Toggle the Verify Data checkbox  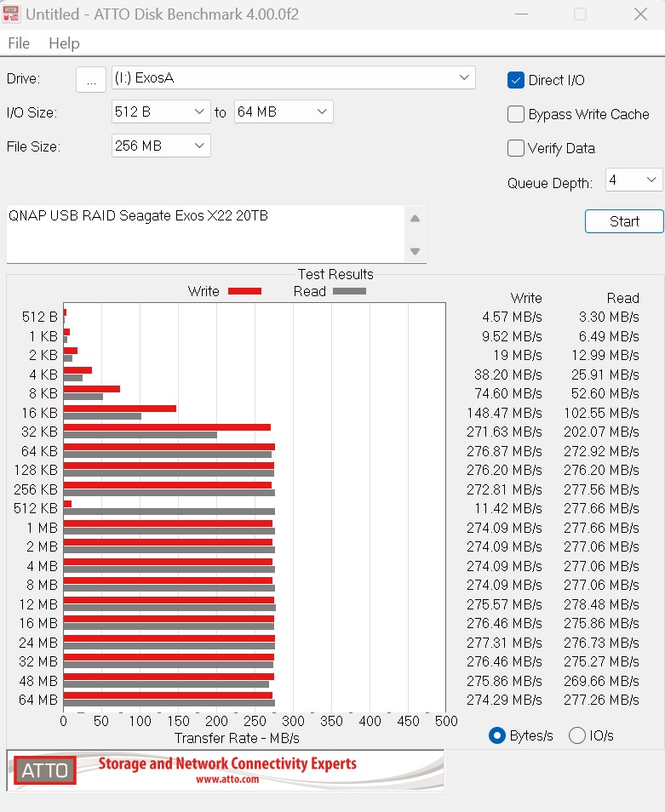516,148
